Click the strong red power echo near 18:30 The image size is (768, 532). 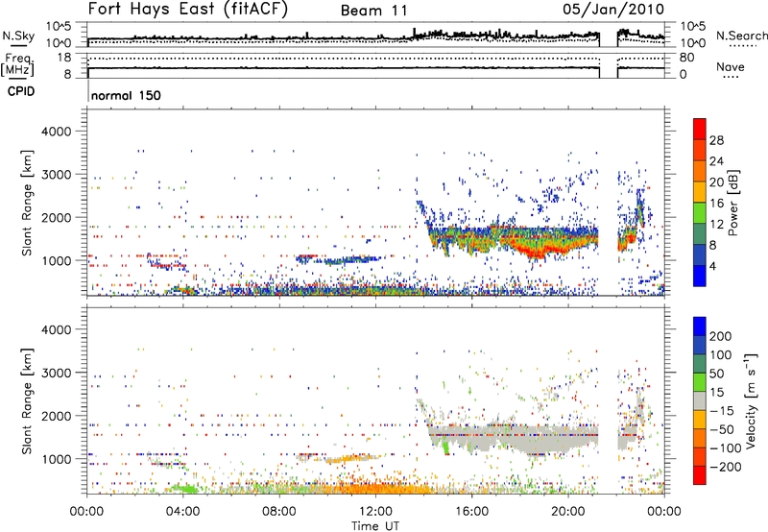539,251
